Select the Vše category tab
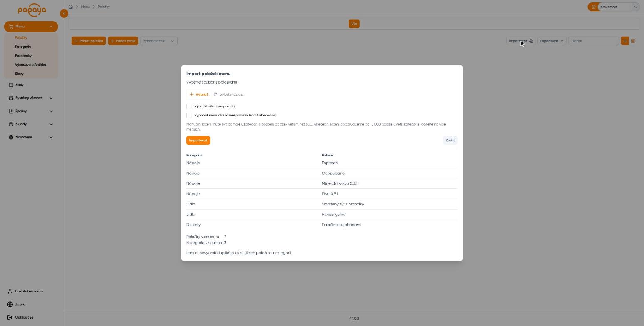Screen dimensions: 644x326 click(x=354, y=24)
